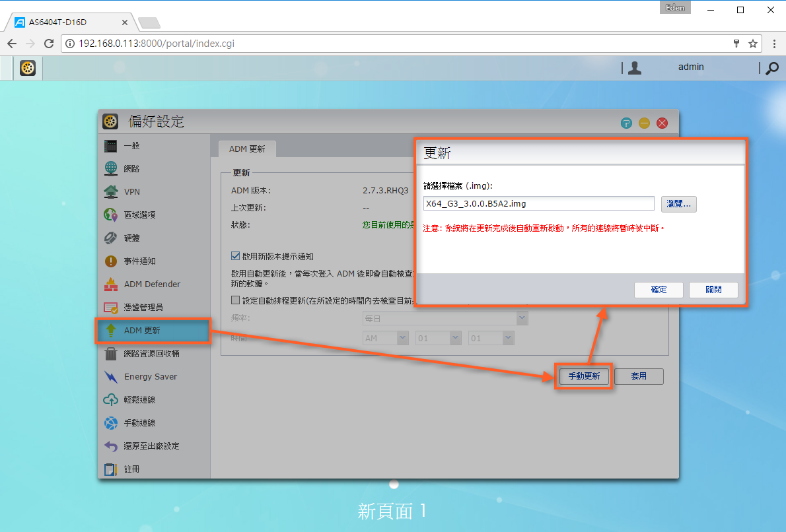Open the ADM search magnifier icon

click(773, 67)
